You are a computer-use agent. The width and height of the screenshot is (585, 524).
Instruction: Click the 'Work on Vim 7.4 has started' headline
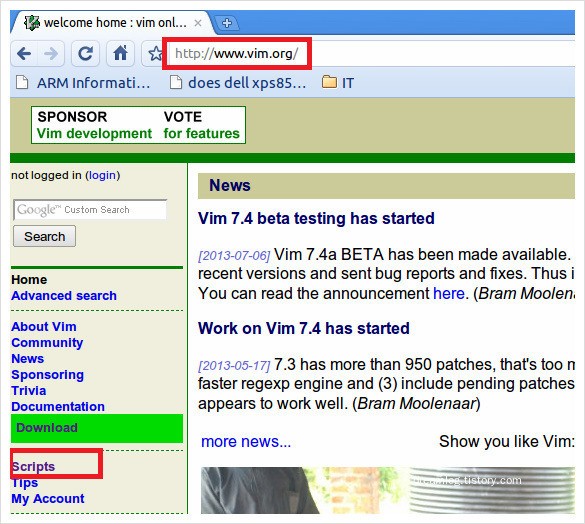304,328
